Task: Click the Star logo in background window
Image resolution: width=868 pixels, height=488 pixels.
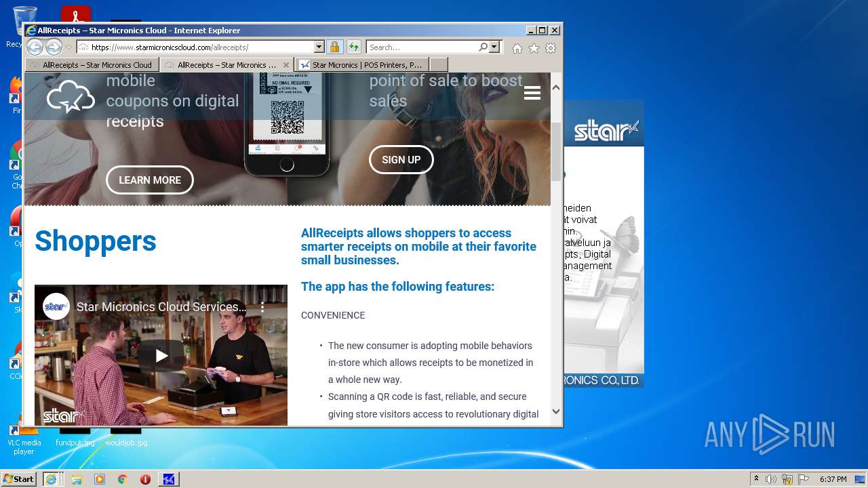Action: [606, 131]
